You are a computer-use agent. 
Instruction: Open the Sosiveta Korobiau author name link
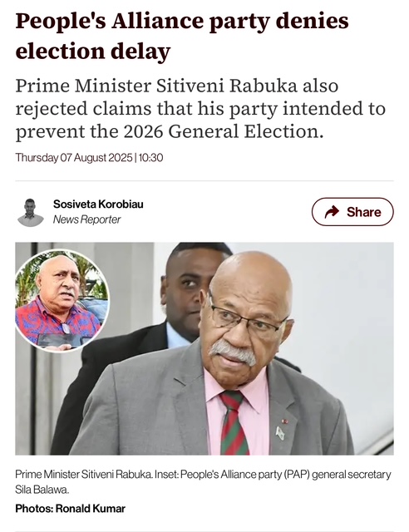tap(98, 204)
